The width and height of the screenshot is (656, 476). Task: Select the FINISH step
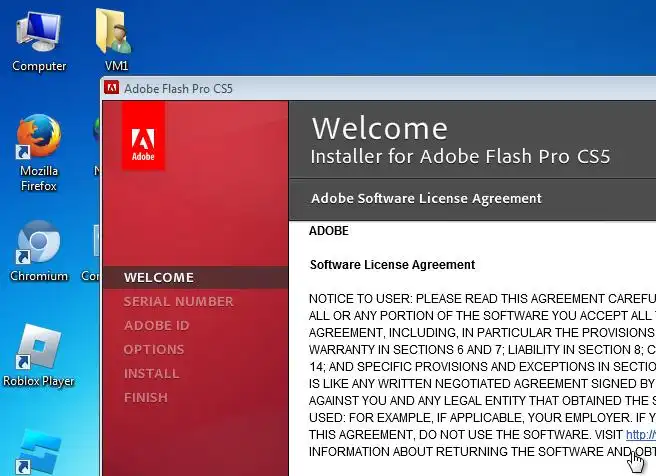tap(146, 397)
